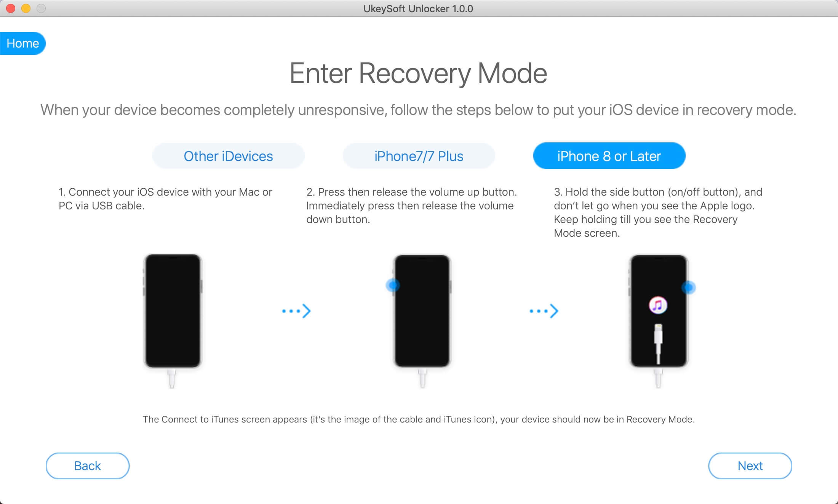This screenshot has height=504, width=838.
Task: Click the iPhone7/7 Plus option
Action: [420, 156]
